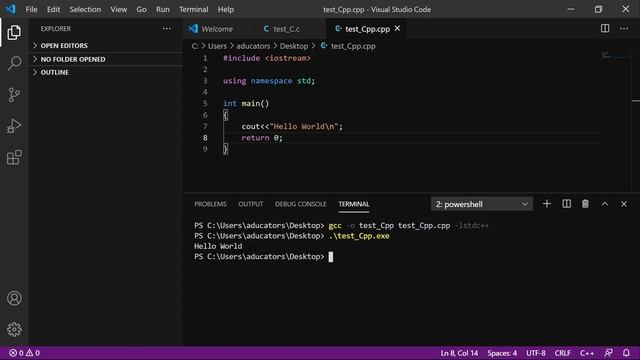Split the editor to the right
This screenshot has height=360, width=640.
pos(605,29)
